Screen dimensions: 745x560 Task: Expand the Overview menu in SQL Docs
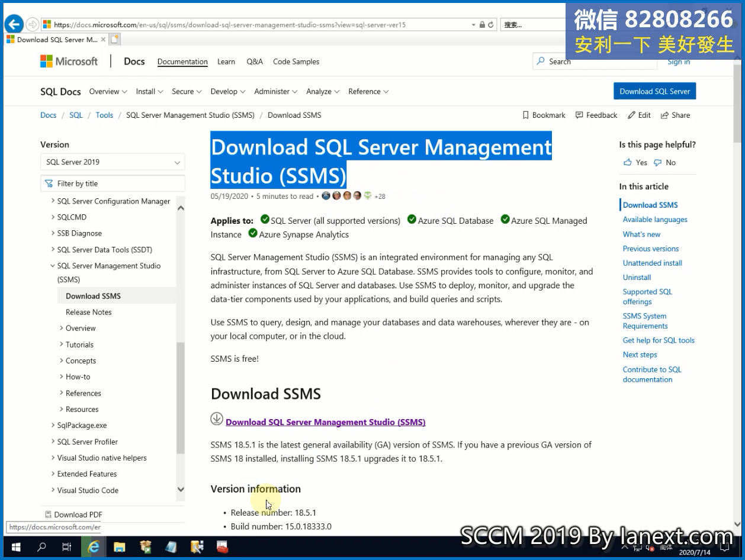point(108,91)
